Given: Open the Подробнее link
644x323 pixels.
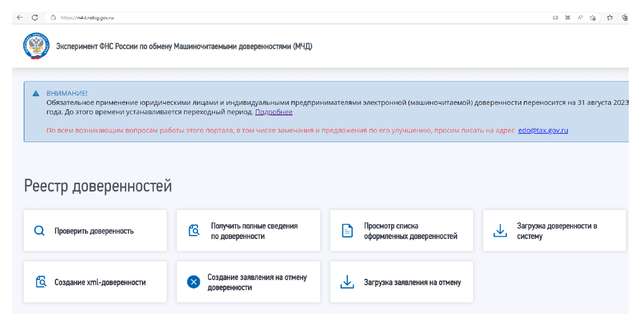Looking at the screenshot, I should [x=273, y=112].
